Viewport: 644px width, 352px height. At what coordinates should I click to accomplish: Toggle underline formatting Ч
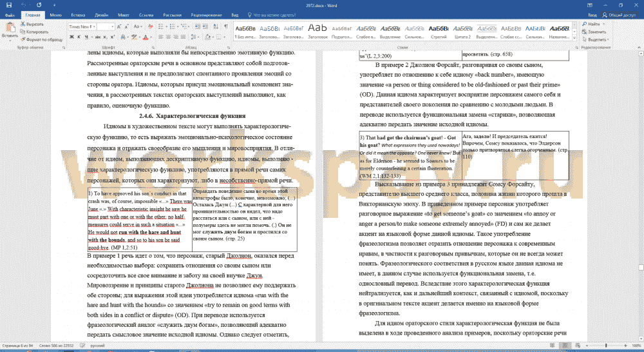click(86, 37)
